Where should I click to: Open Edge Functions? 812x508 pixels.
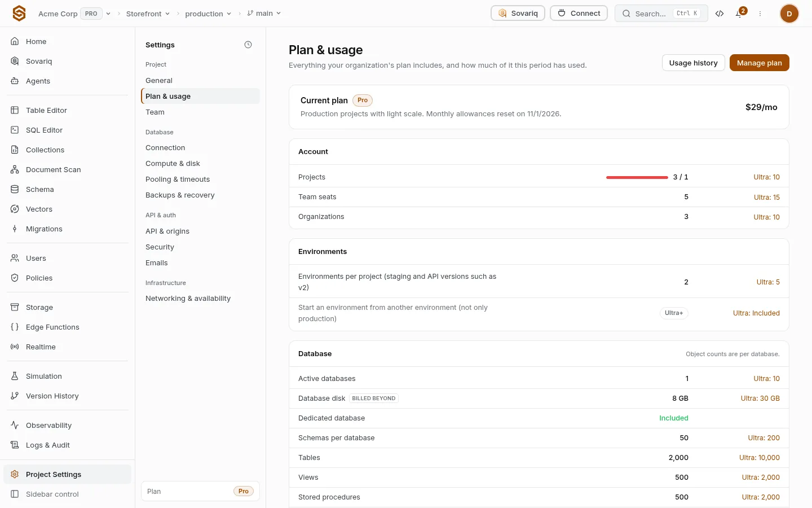pyautogui.click(x=68, y=327)
